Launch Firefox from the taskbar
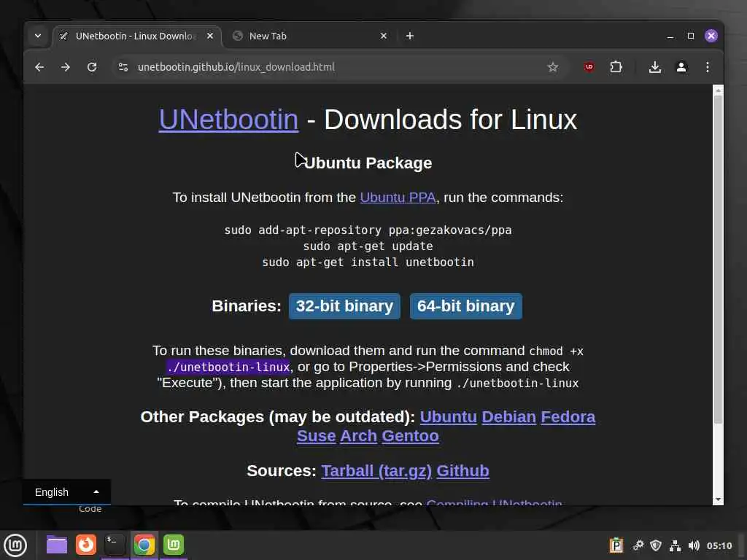 [86, 545]
